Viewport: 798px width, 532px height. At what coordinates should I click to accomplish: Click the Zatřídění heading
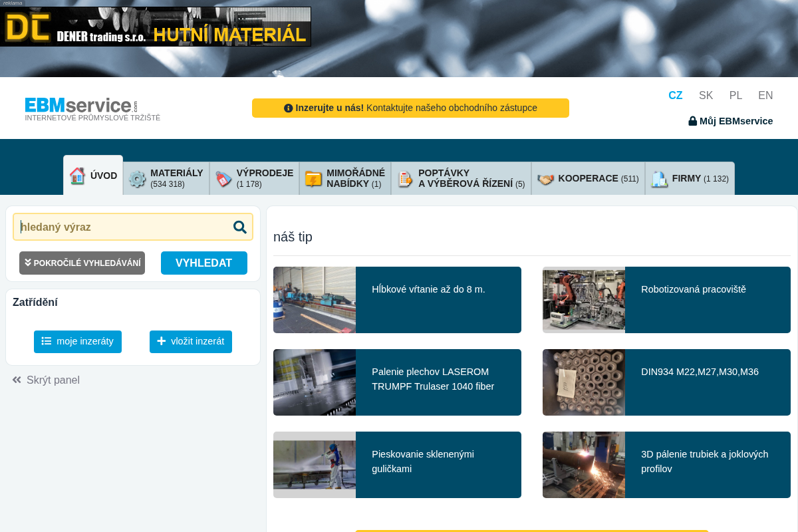35,302
